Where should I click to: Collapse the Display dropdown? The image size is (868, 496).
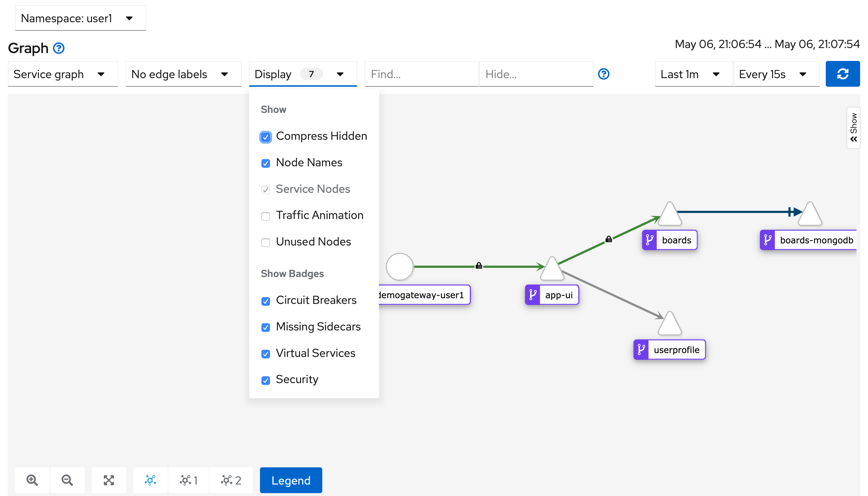(x=303, y=74)
